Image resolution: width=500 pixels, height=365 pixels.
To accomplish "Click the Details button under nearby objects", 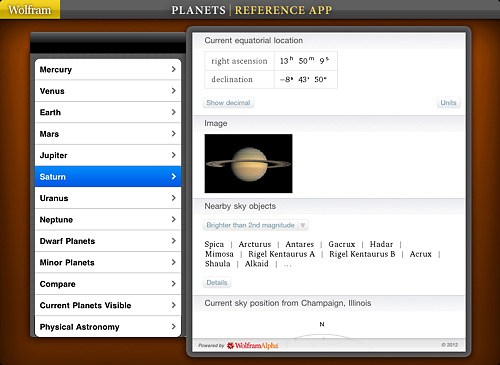I will tap(217, 283).
